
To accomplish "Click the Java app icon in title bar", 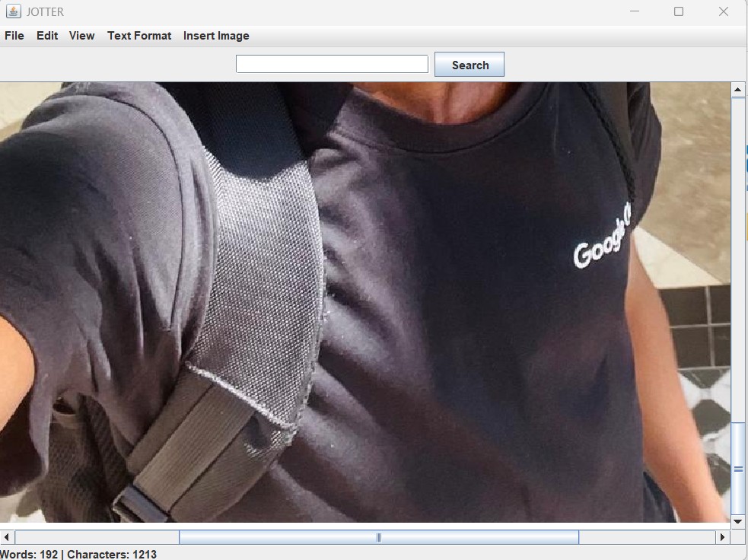I will 13,11.
